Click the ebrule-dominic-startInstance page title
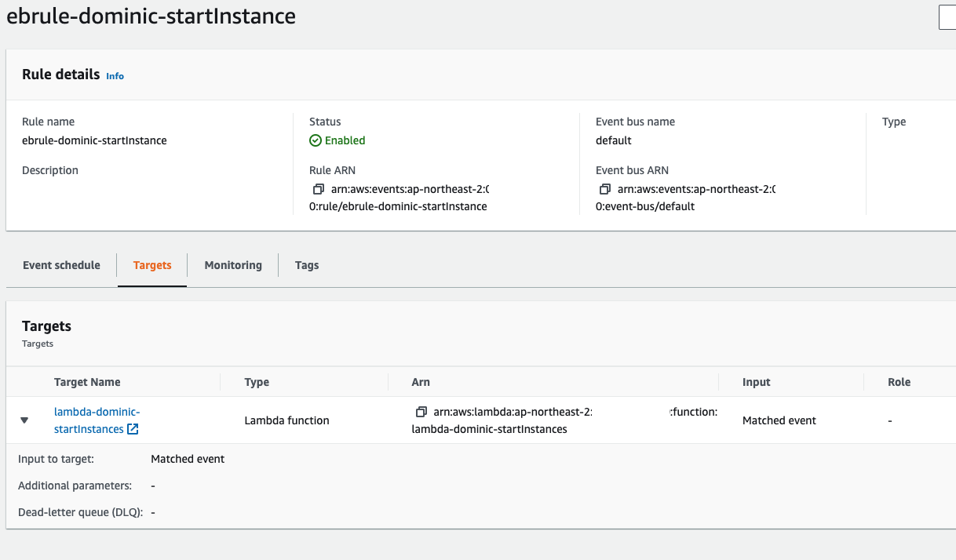The image size is (956, 560). 151,16
